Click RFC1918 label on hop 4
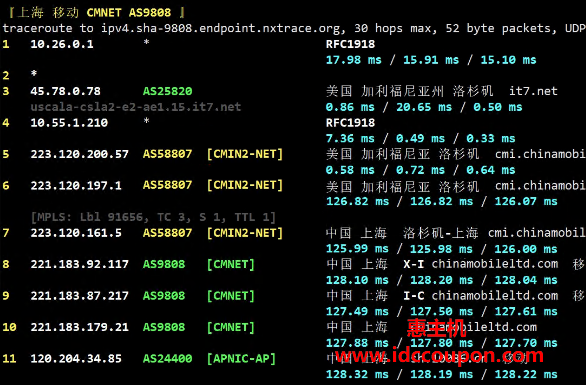Image resolution: width=586 pixels, height=385 pixels. pos(351,123)
